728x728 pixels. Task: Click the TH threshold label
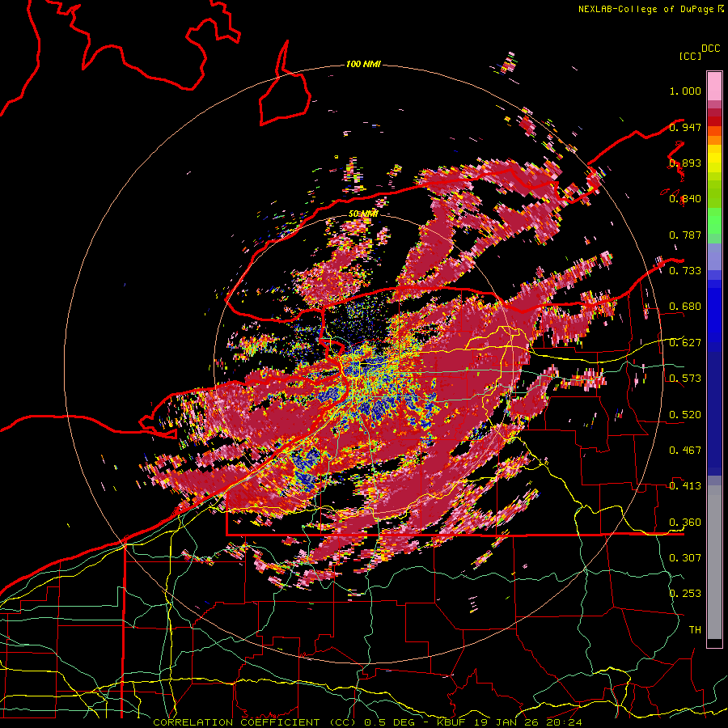695,630
